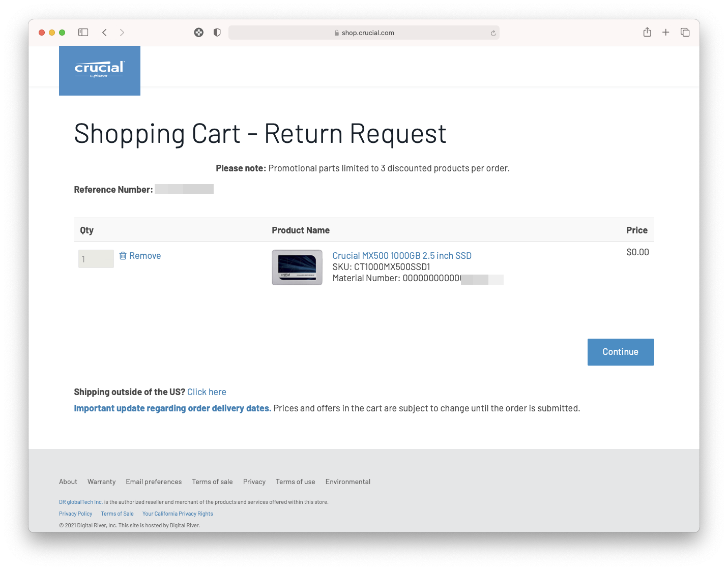This screenshot has height=570, width=728.
Task: Open Terms of use footer link
Action: tap(296, 482)
